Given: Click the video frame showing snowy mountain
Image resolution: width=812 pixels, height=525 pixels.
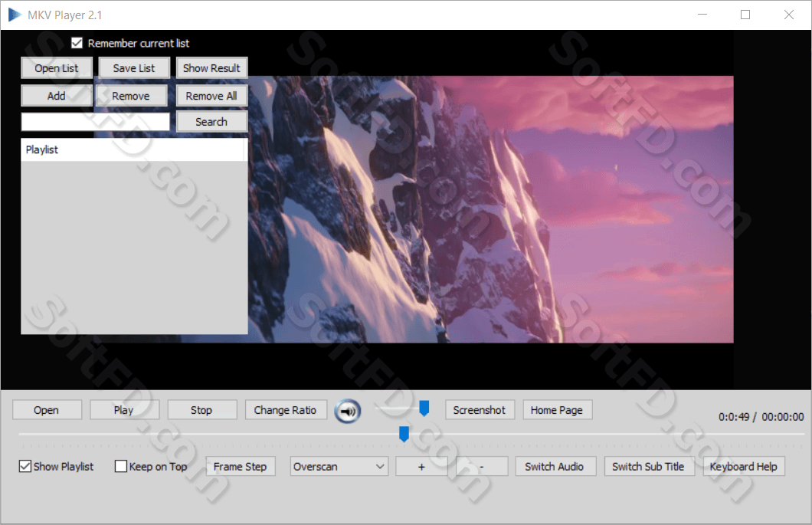Looking at the screenshot, I should click(490, 209).
